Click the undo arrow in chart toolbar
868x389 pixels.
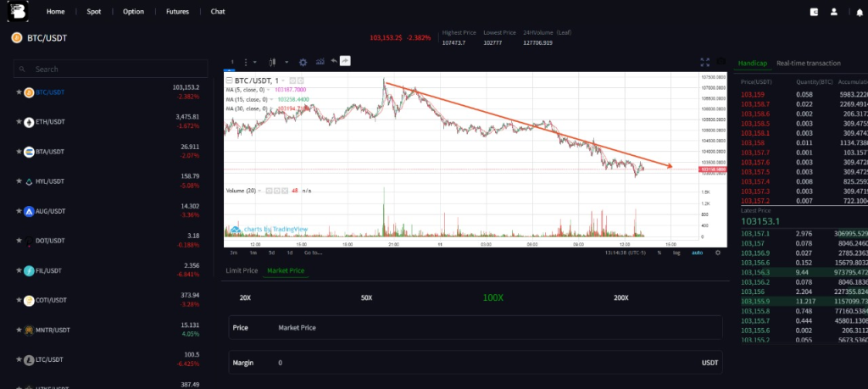pos(334,62)
